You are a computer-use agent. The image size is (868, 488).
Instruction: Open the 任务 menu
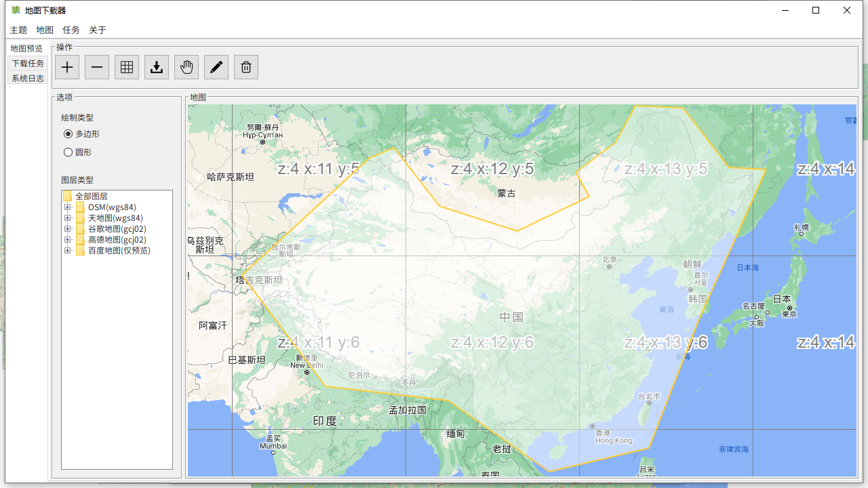[71, 30]
